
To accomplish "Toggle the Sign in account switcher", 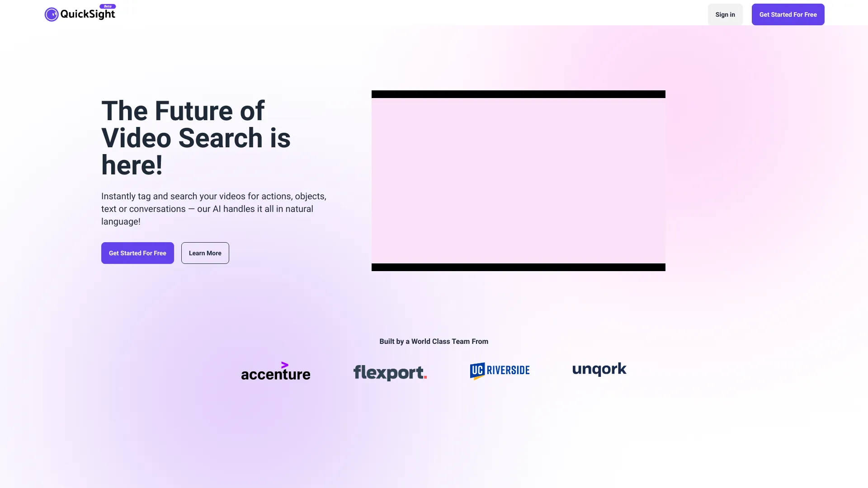I will click(x=725, y=14).
